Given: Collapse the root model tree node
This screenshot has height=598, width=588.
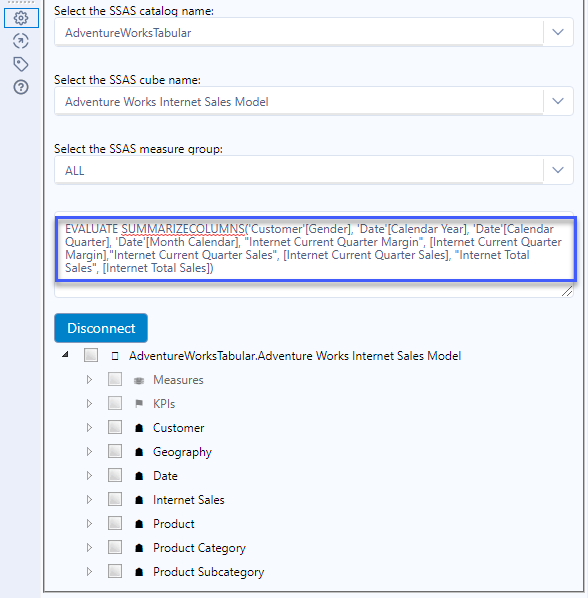Looking at the screenshot, I should [66, 355].
